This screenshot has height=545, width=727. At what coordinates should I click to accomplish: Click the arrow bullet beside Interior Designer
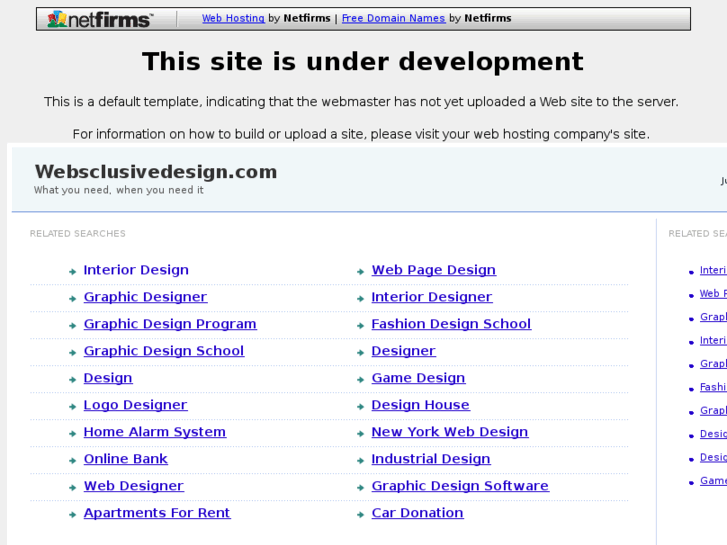pyautogui.click(x=361, y=299)
